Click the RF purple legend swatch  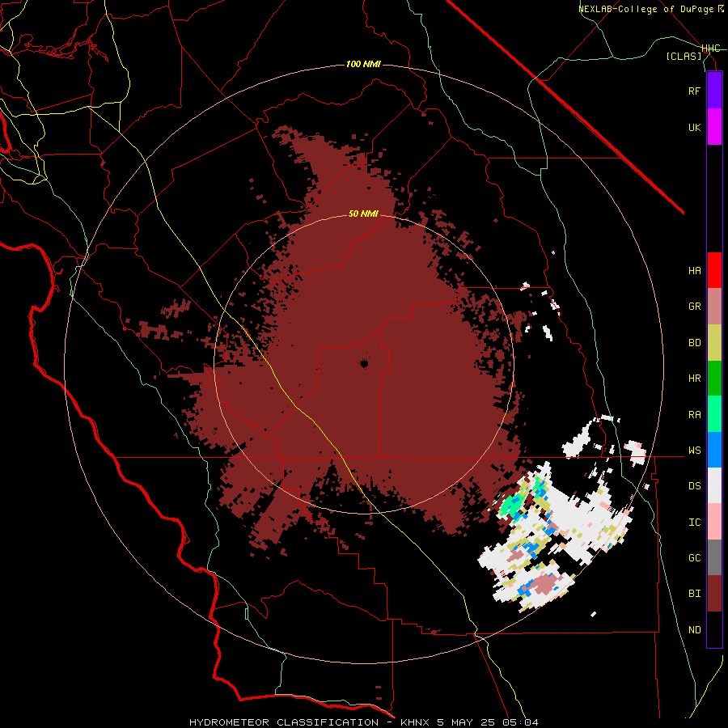click(x=714, y=91)
